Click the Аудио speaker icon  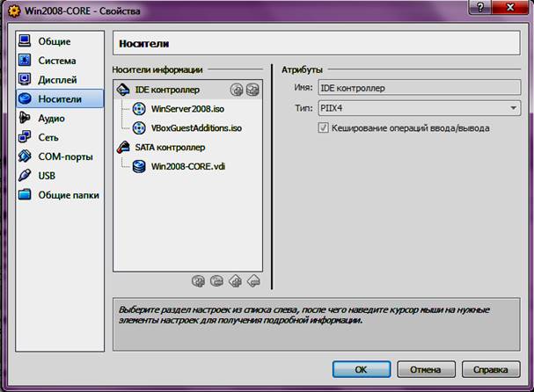point(25,118)
